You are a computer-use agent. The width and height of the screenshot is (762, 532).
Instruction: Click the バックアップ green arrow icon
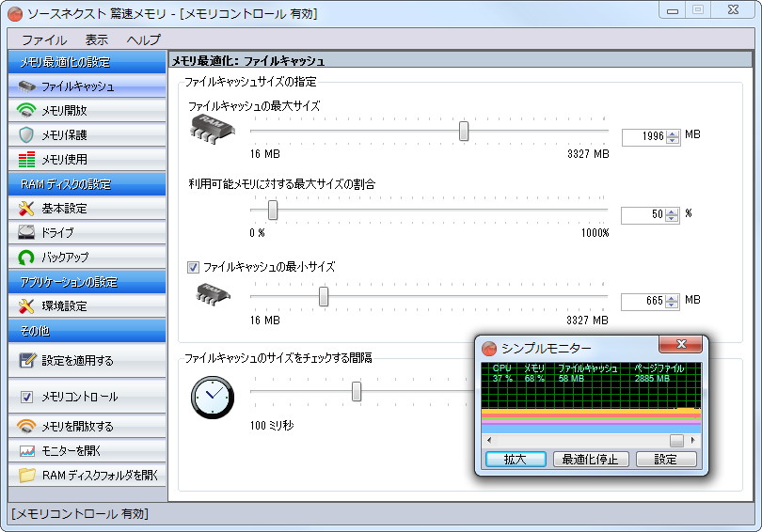pos(26,258)
